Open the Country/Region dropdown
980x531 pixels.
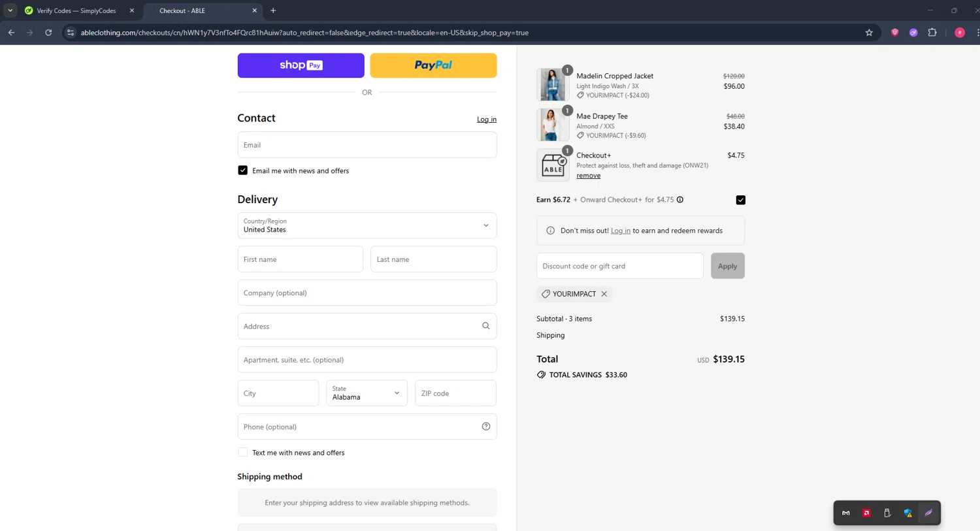(x=367, y=225)
